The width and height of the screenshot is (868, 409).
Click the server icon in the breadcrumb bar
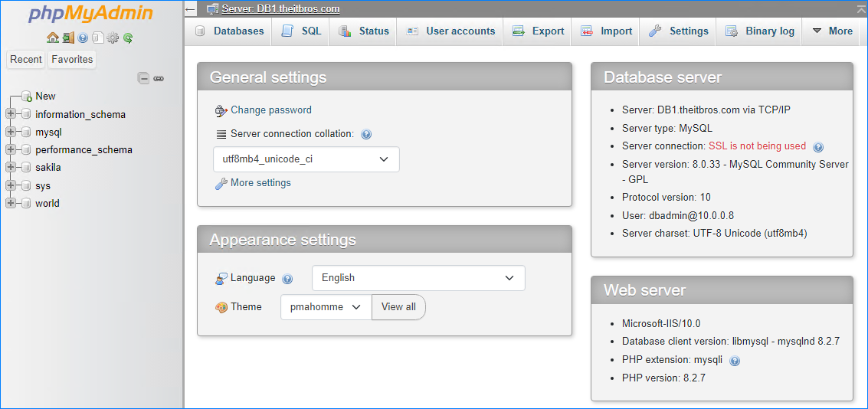pyautogui.click(x=212, y=9)
